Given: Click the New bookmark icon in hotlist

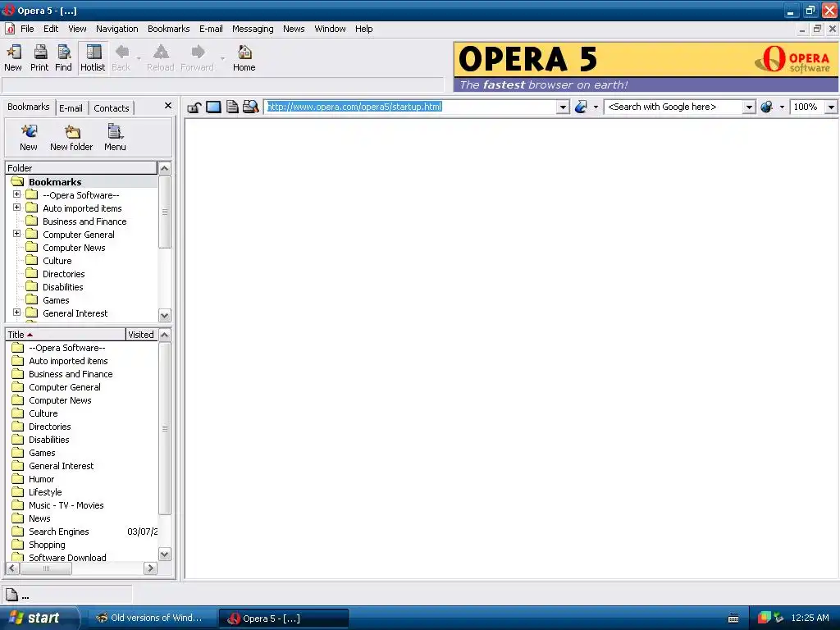Looking at the screenshot, I should point(29,131).
